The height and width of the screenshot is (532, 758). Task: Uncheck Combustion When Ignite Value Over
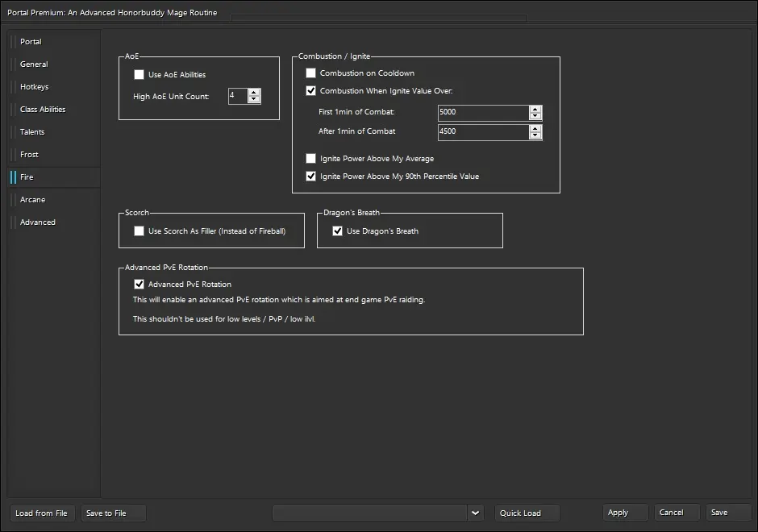point(310,91)
